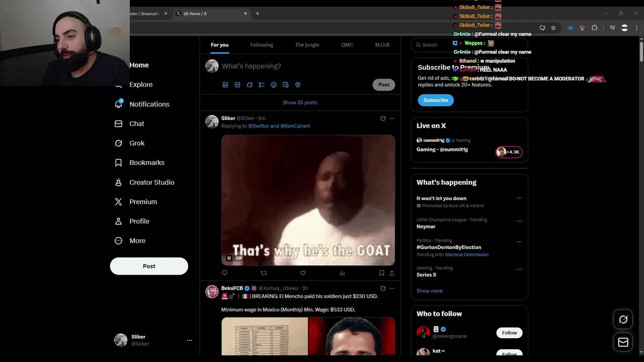Screen dimensions: 644x362
Task: Join summit1g's live with +4.3K listeners
Action: pyautogui.click(x=509, y=152)
